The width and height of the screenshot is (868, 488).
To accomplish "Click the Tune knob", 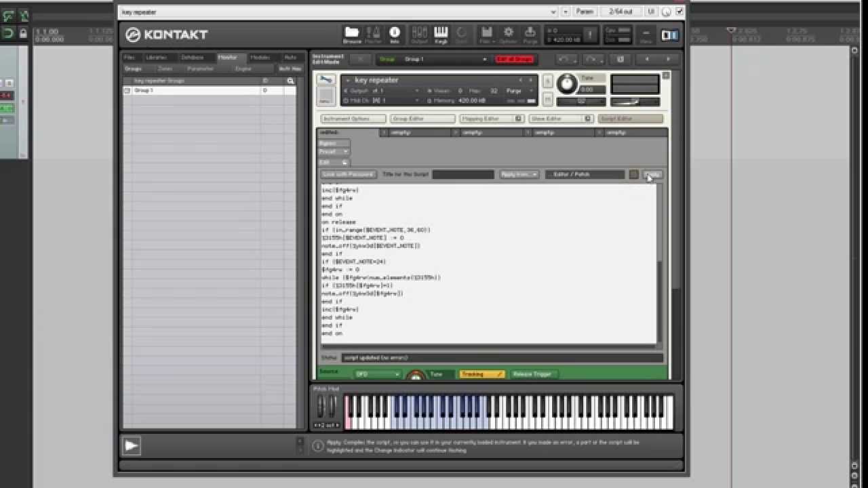I will pyautogui.click(x=567, y=84).
